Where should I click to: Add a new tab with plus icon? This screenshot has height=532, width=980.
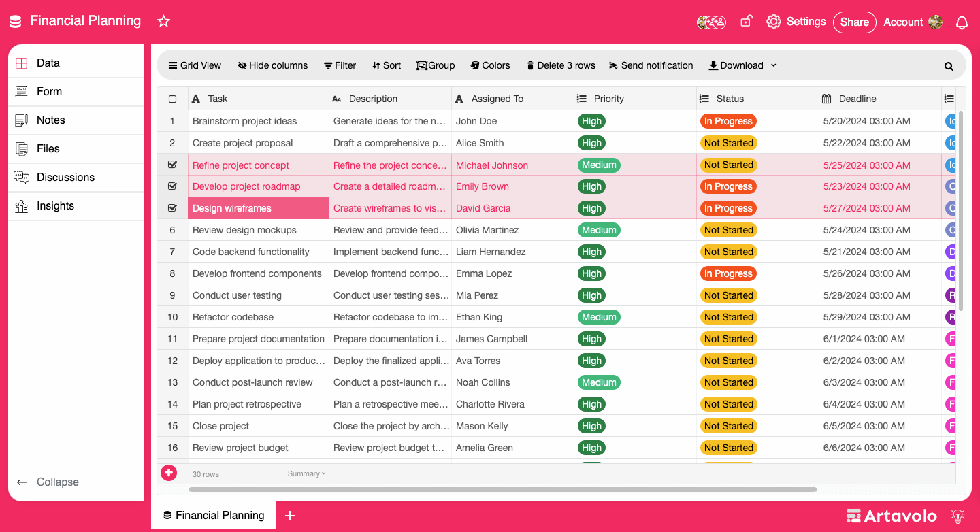coord(289,516)
